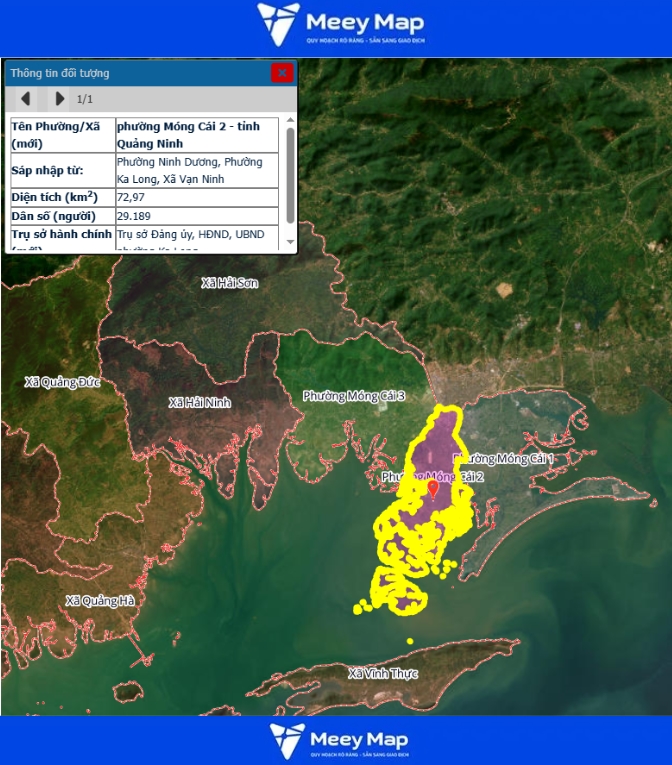Image resolution: width=672 pixels, height=765 pixels.
Task: Select Xã Hải Ninh on the map
Action: (200, 402)
